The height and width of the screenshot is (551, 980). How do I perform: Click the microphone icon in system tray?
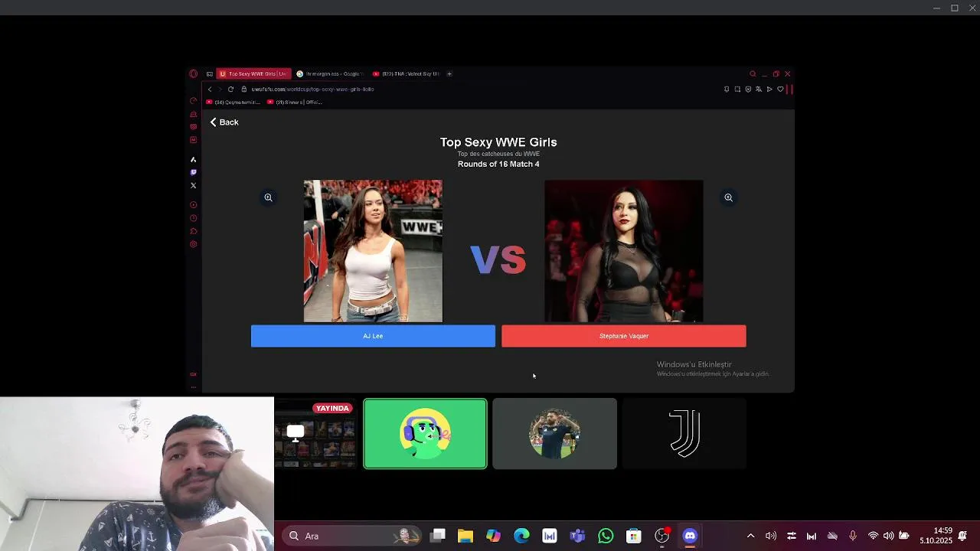coord(852,536)
